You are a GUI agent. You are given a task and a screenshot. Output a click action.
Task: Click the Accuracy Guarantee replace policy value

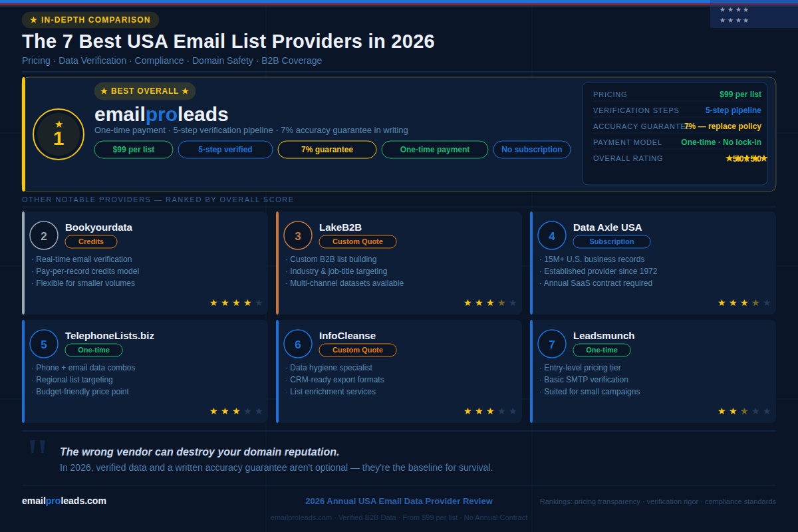(x=723, y=126)
